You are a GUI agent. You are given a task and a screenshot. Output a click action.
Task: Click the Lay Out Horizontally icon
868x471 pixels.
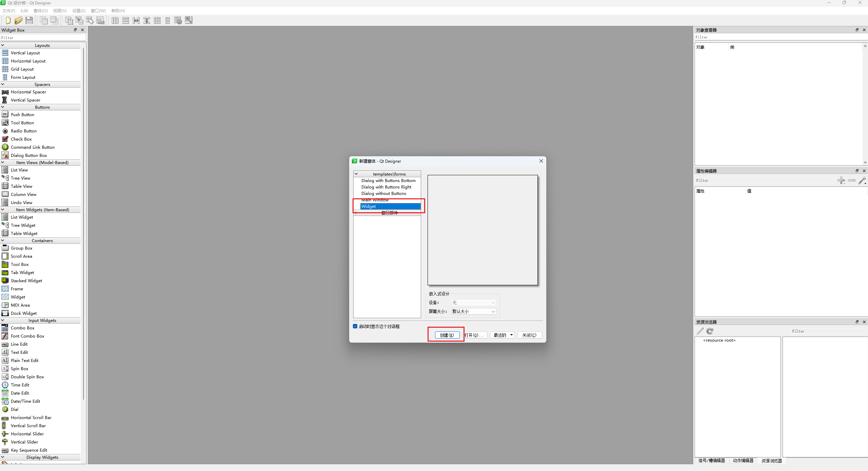[115, 20]
